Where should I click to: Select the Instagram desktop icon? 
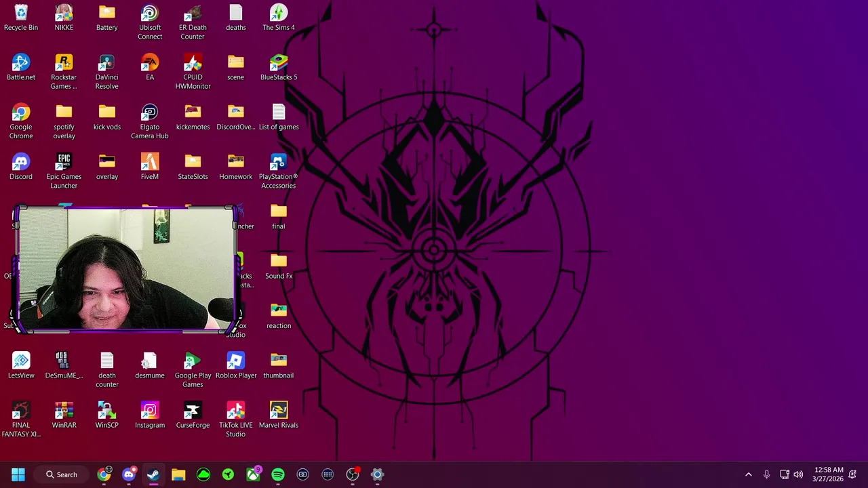coord(150,415)
